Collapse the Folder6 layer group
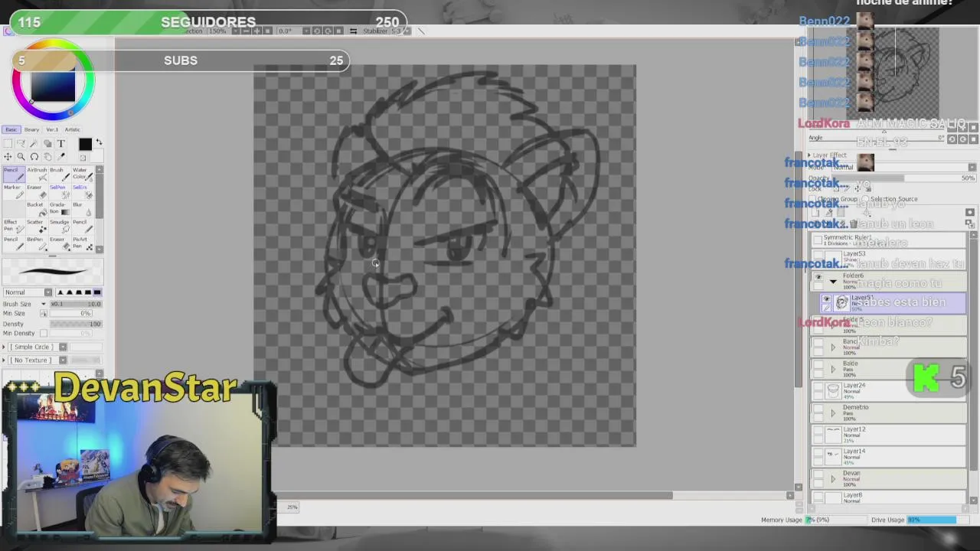 click(833, 282)
